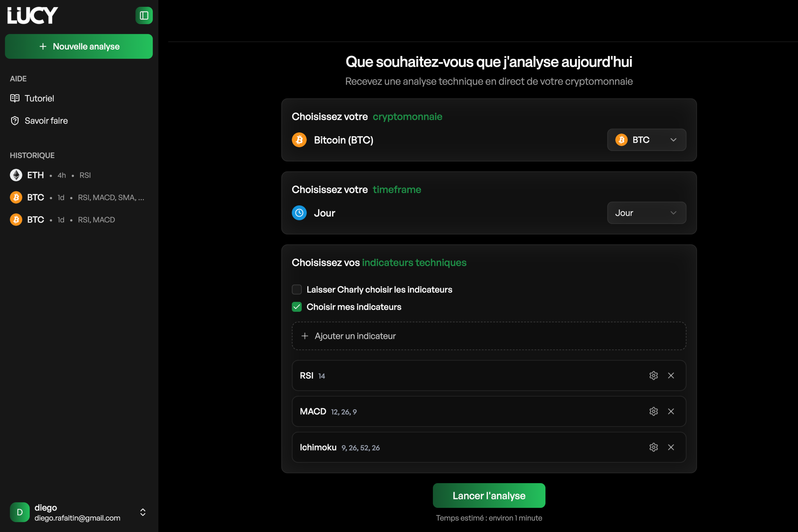798x532 pixels.
Task: Click the blue clock timeframe icon
Action: (299, 213)
